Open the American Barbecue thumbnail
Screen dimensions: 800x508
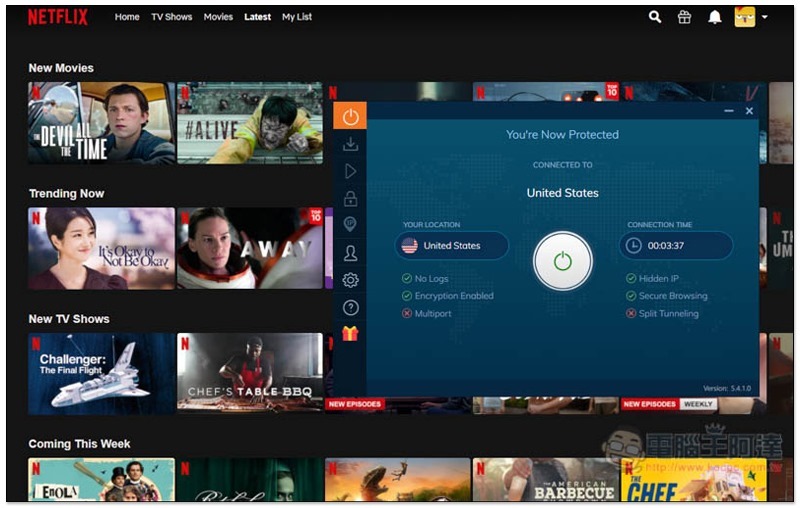546,479
